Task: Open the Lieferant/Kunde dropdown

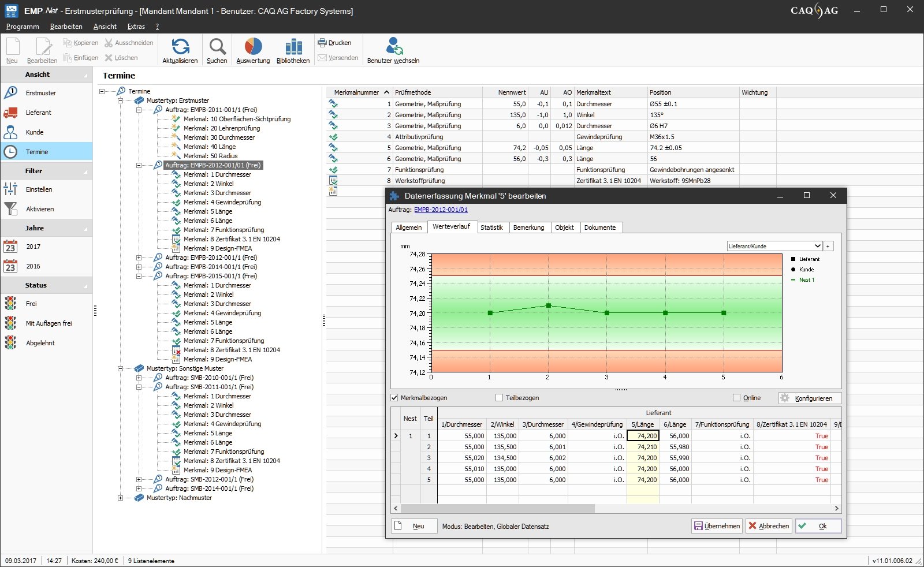Action: tap(817, 246)
